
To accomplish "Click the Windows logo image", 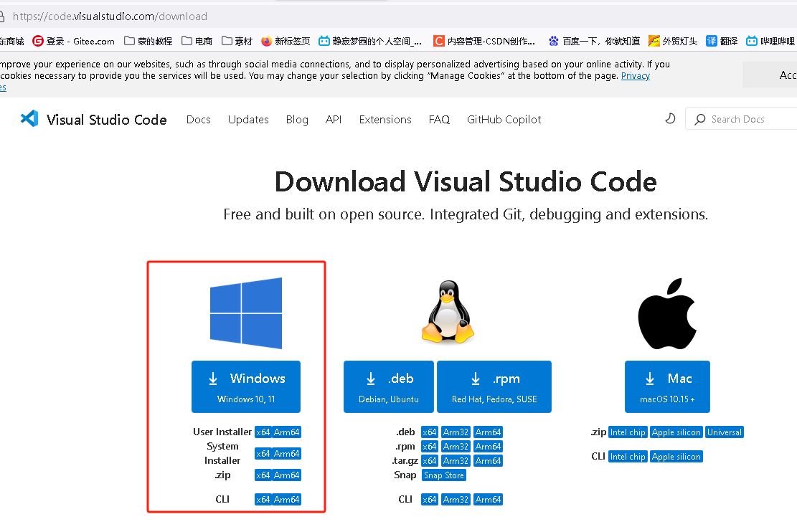I will tap(246, 313).
